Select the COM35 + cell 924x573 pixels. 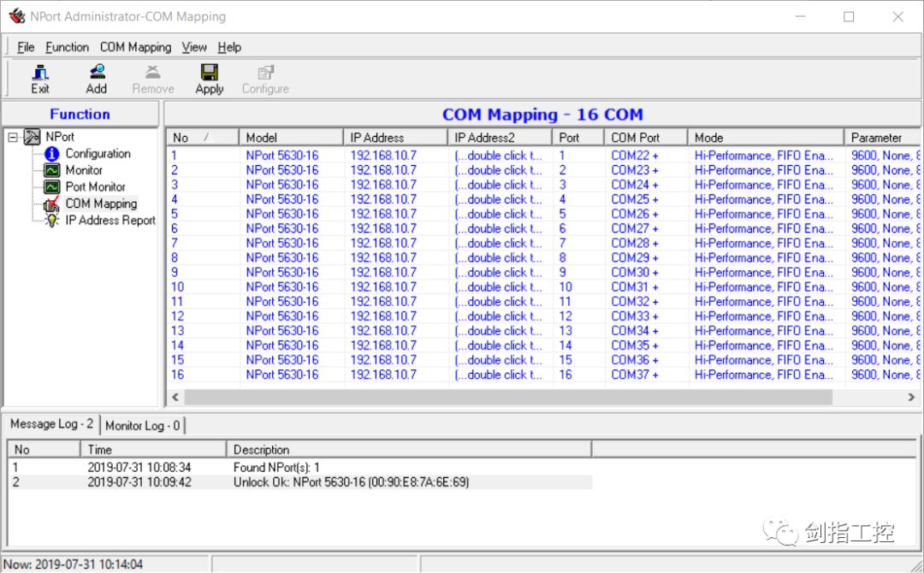point(635,346)
